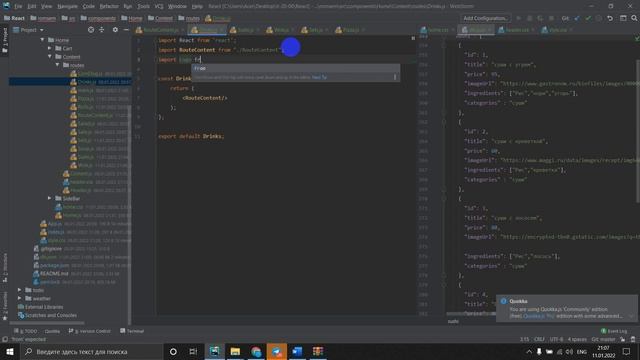Open the Terminal tool window
The image size is (640, 360).
tap(132, 331)
